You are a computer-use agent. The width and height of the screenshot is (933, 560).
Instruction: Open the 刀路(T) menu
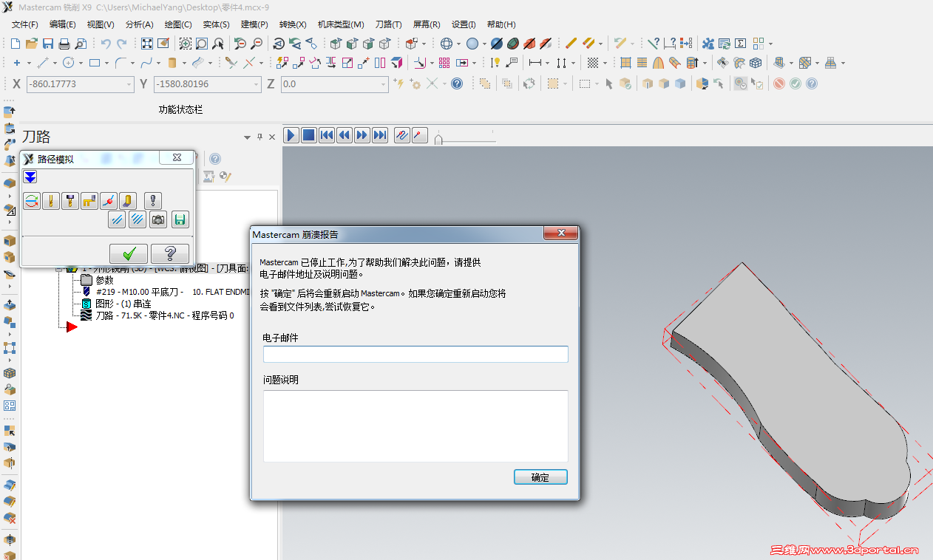389,24
